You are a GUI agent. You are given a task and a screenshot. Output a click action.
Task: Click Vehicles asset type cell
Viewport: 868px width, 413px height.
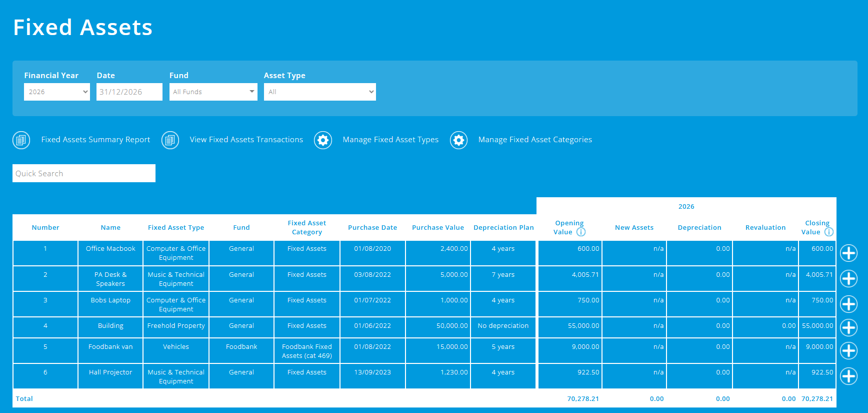pyautogui.click(x=176, y=351)
